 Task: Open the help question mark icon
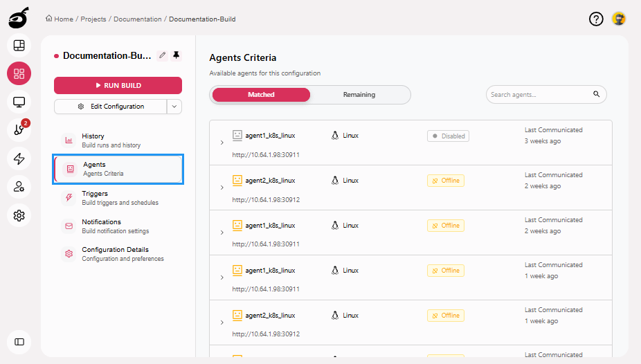tap(596, 19)
